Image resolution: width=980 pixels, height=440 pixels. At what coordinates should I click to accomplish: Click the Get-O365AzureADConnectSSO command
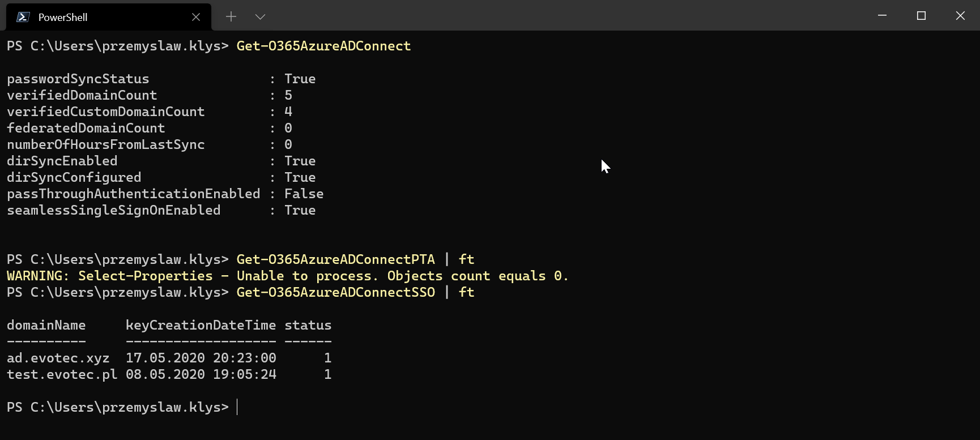pyautogui.click(x=335, y=292)
